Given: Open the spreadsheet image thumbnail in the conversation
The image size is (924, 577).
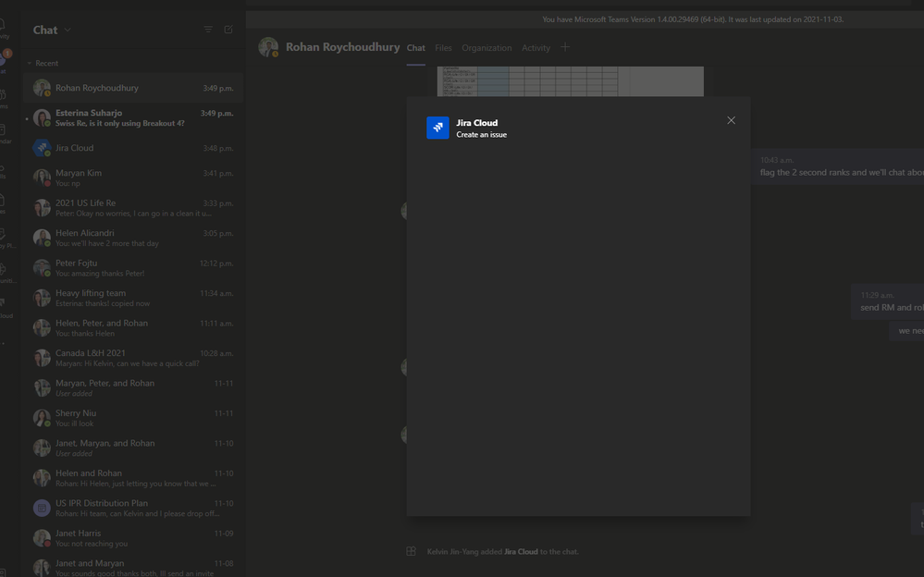Looking at the screenshot, I should pos(571,81).
